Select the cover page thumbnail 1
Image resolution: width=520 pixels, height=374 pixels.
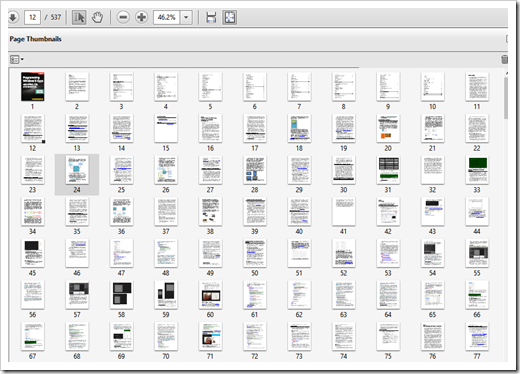coord(32,87)
